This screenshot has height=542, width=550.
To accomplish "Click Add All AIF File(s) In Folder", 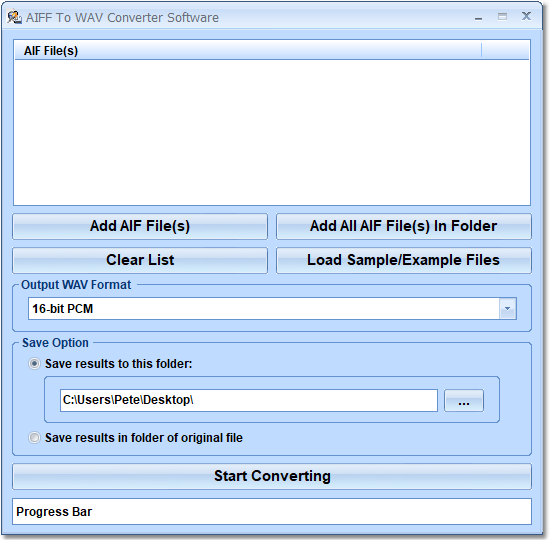I will point(404,226).
